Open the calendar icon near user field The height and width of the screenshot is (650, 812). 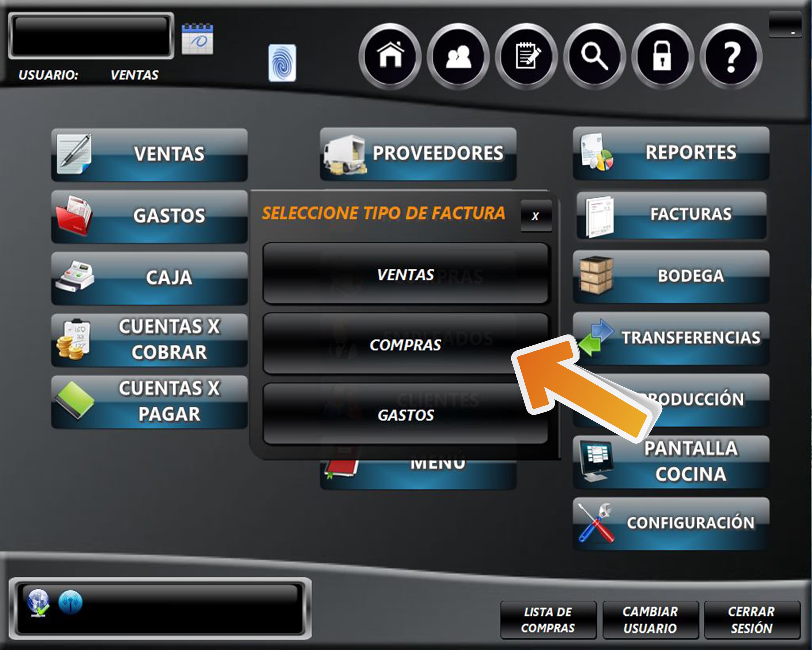click(x=197, y=39)
